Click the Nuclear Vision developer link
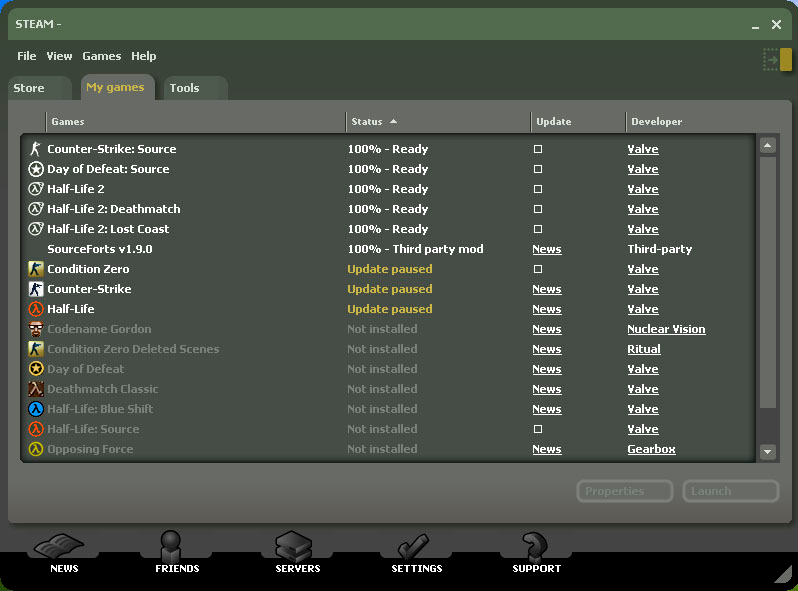The image size is (798, 591). (x=666, y=329)
